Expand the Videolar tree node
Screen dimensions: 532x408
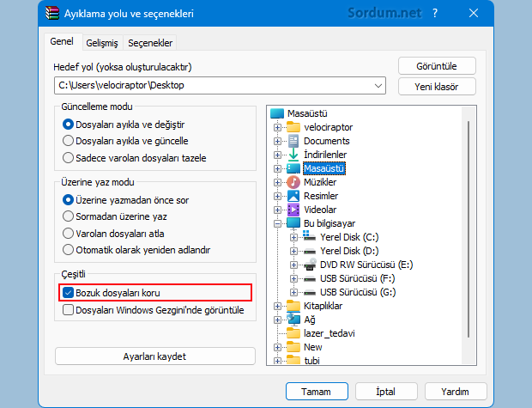click(277, 210)
